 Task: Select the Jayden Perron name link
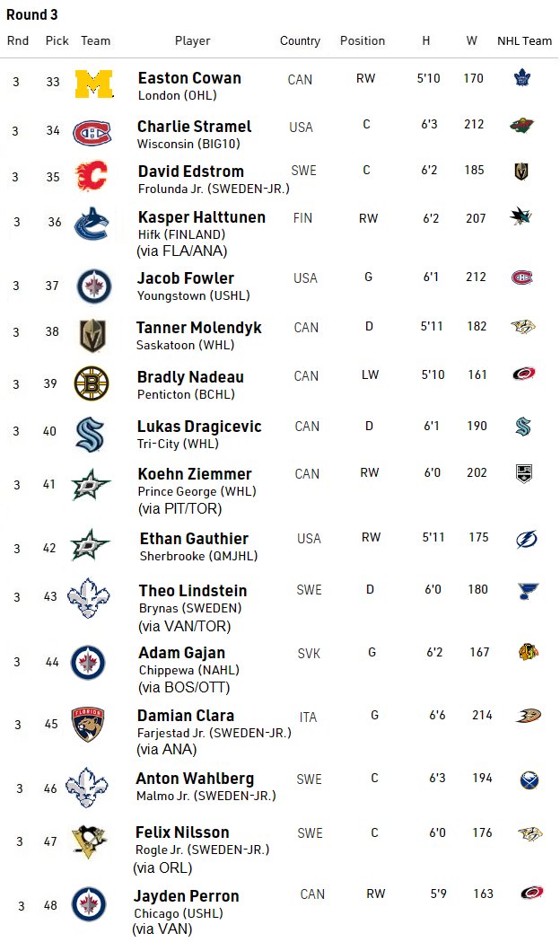[x=187, y=896]
